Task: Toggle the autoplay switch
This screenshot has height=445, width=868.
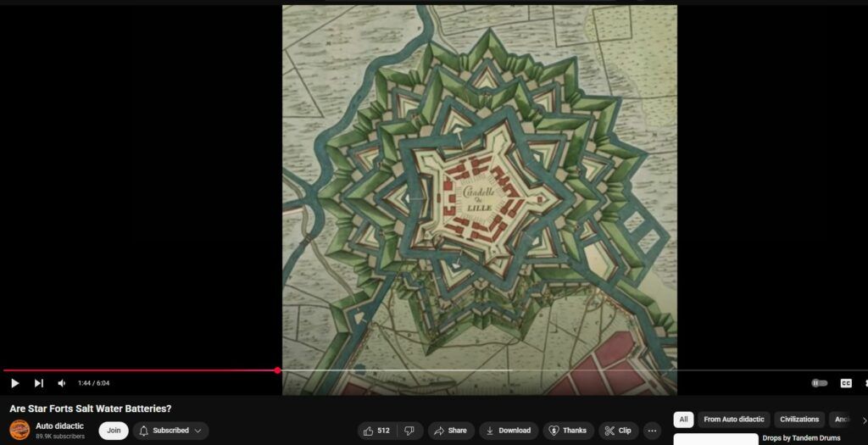Action: point(819,383)
